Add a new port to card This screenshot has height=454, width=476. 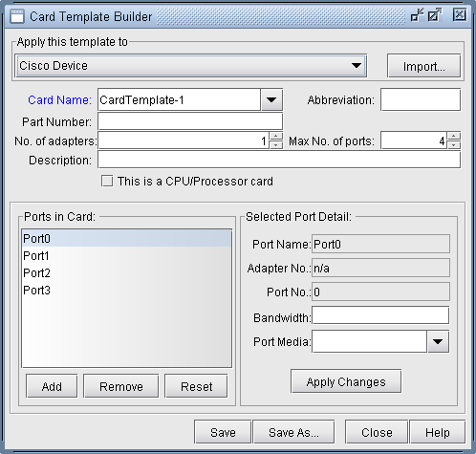52,386
